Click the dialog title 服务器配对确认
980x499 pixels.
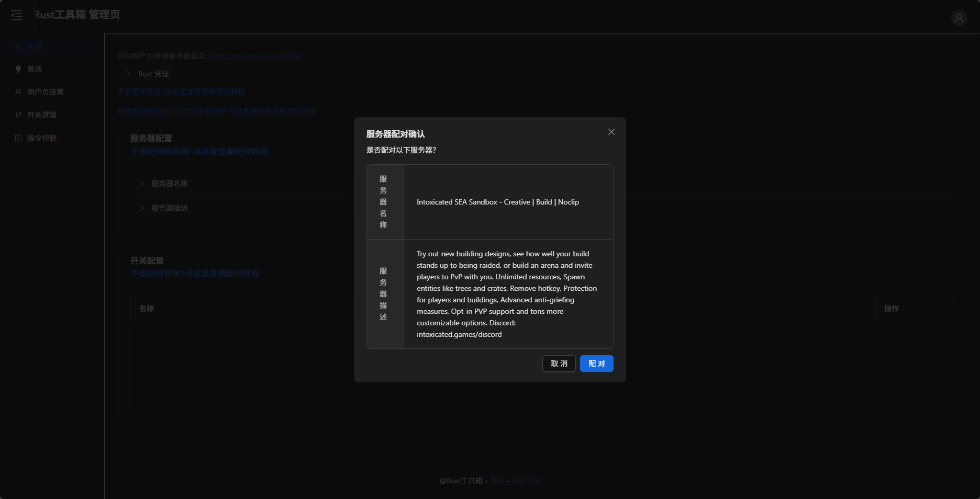point(395,134)
